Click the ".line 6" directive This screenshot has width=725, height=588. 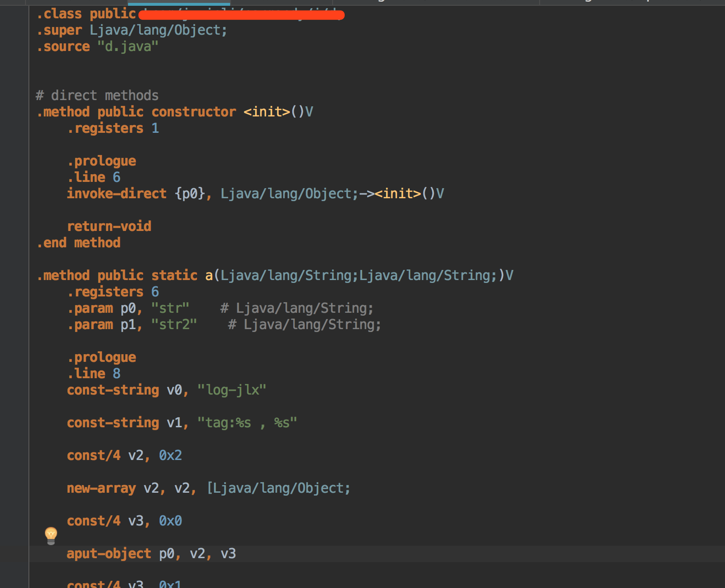94,178
